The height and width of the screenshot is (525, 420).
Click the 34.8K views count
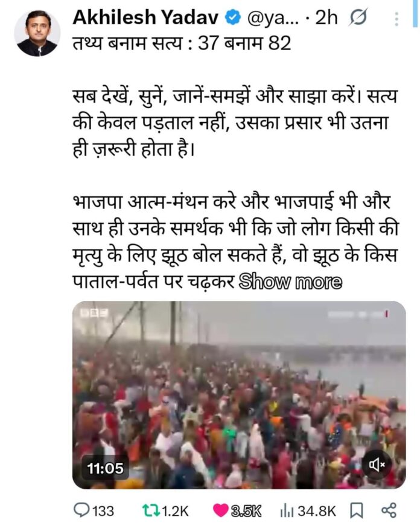point(317,511)
